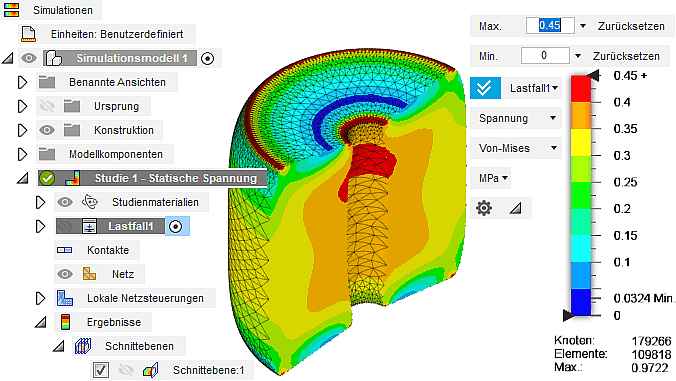
Task: Uncheck the Schnittebene:1 checkbox
Action: point(101,370)
